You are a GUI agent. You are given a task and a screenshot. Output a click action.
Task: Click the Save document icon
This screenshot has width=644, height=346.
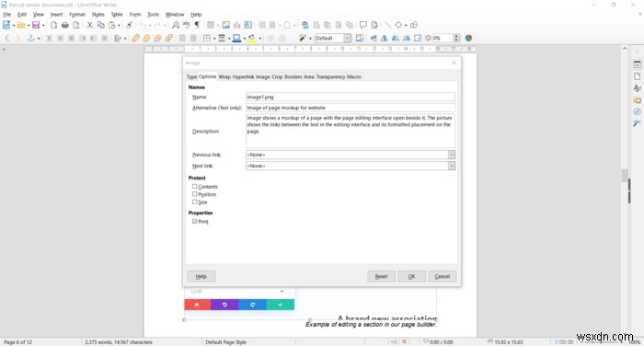pos(36,25)
